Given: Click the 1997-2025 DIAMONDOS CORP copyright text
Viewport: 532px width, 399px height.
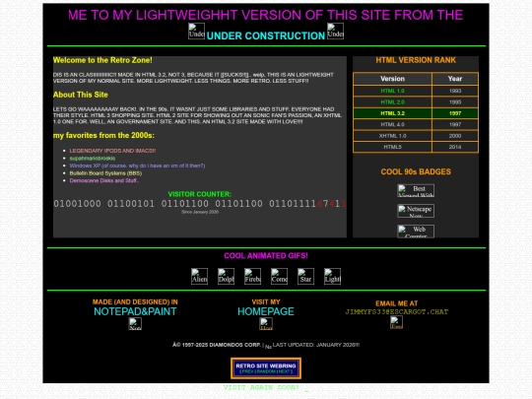Looking at the screenshot, I should [x=217, y=345].
